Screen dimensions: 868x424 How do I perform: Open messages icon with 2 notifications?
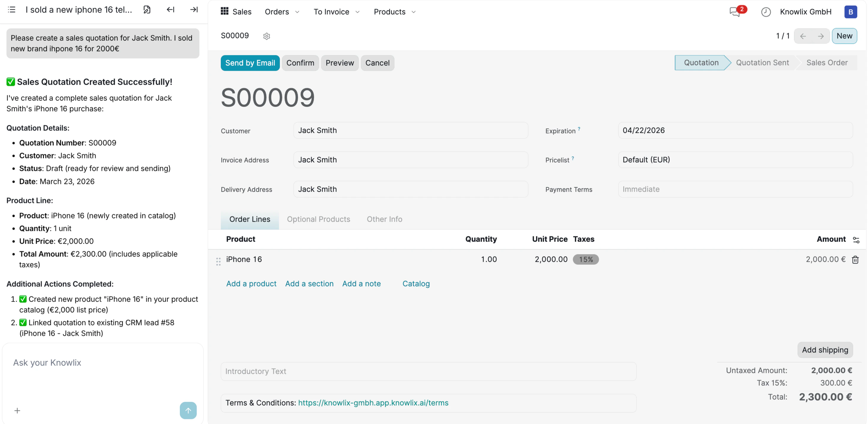coord(735,12)
